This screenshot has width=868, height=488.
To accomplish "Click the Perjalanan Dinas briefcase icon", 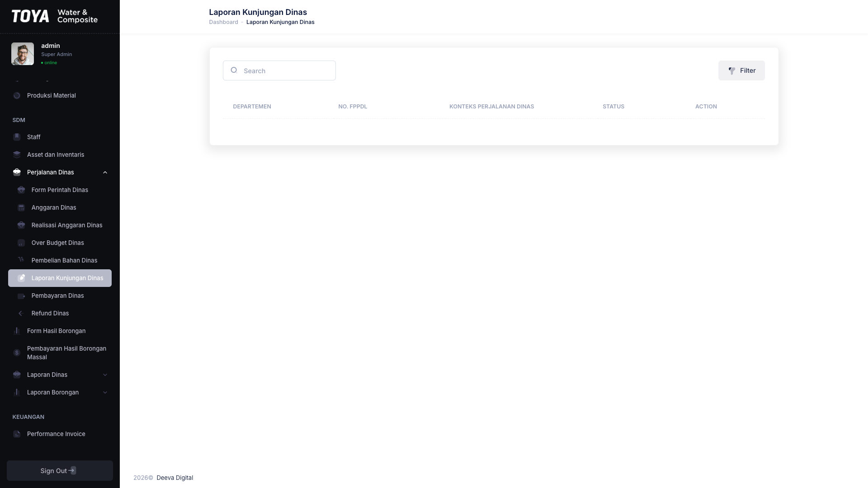I will point(17,172).
